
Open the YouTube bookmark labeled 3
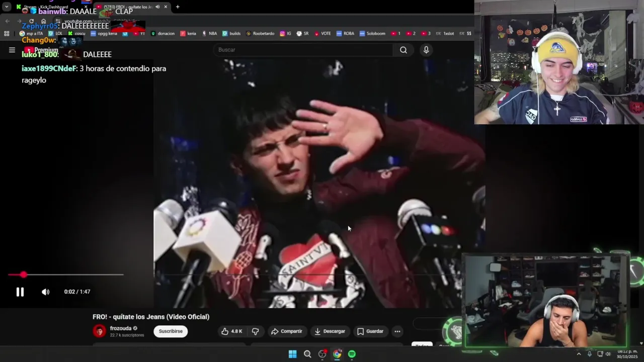pos(426,34)
